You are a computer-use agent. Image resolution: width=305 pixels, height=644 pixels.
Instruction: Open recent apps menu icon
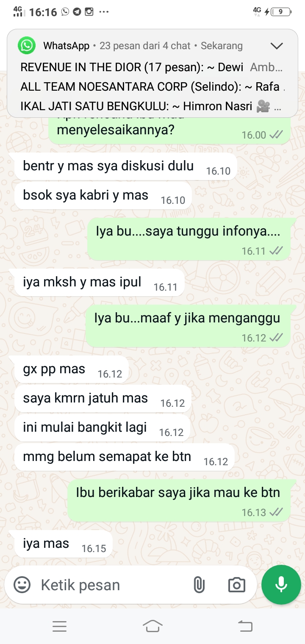[x=59, y=626]
